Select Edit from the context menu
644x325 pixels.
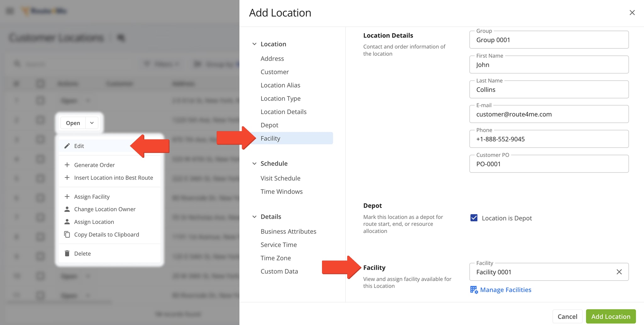point(109,146)
